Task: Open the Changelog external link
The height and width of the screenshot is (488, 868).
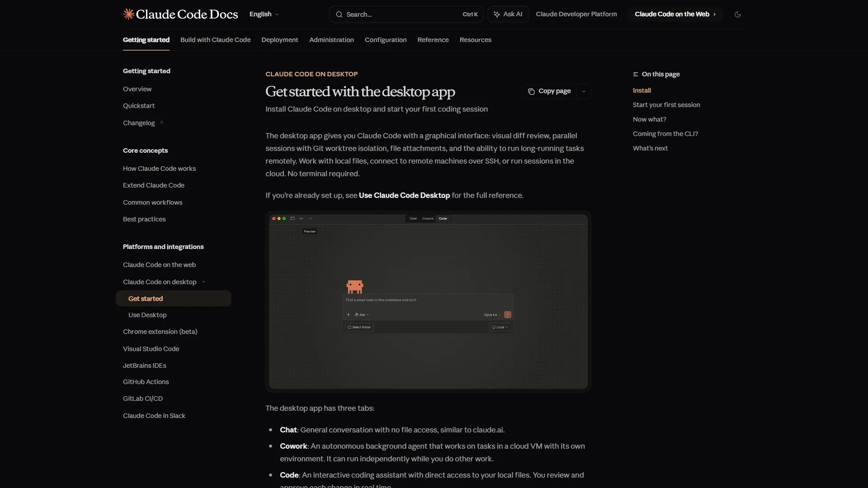Action: (142, 123)
